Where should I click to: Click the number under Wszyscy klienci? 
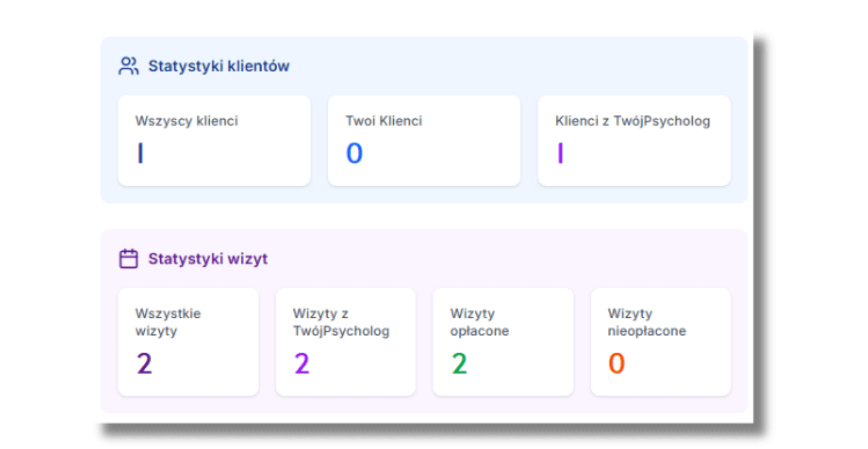(140, 153)
